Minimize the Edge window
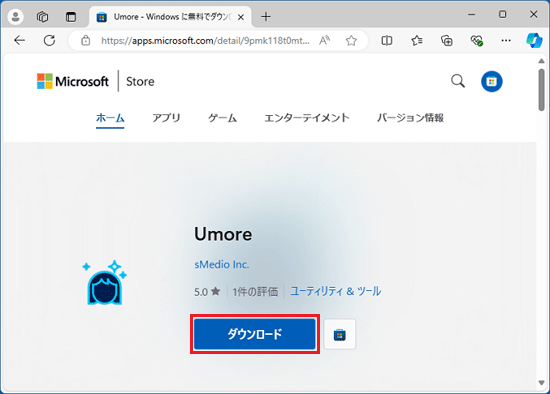Viewport: 550px width, 394px height. (472, 14)
